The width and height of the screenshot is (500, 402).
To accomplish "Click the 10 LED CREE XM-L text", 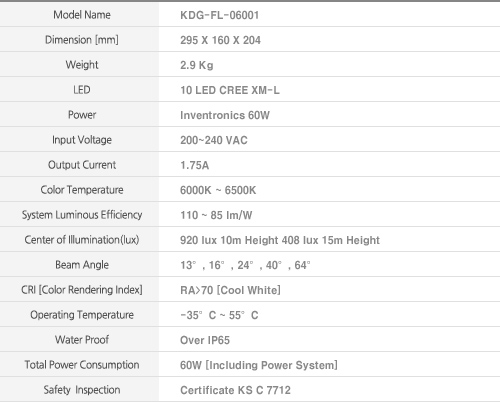I will click(x=230, y=90).
